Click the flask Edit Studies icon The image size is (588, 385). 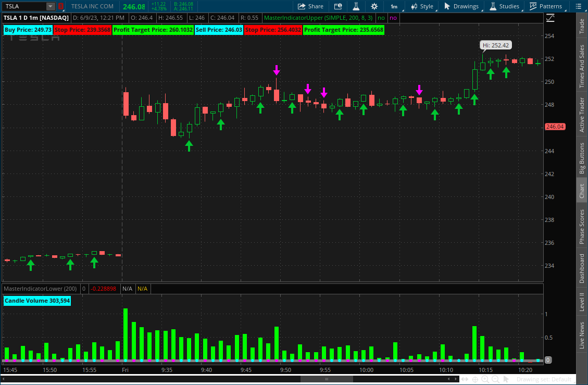coord(356,6)
